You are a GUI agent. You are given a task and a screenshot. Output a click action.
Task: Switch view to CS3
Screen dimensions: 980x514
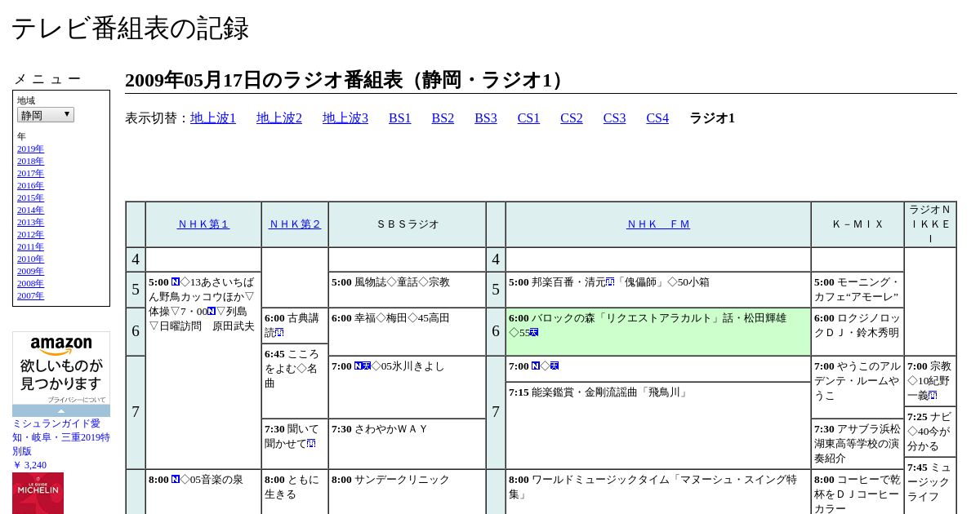click(614, 118)
